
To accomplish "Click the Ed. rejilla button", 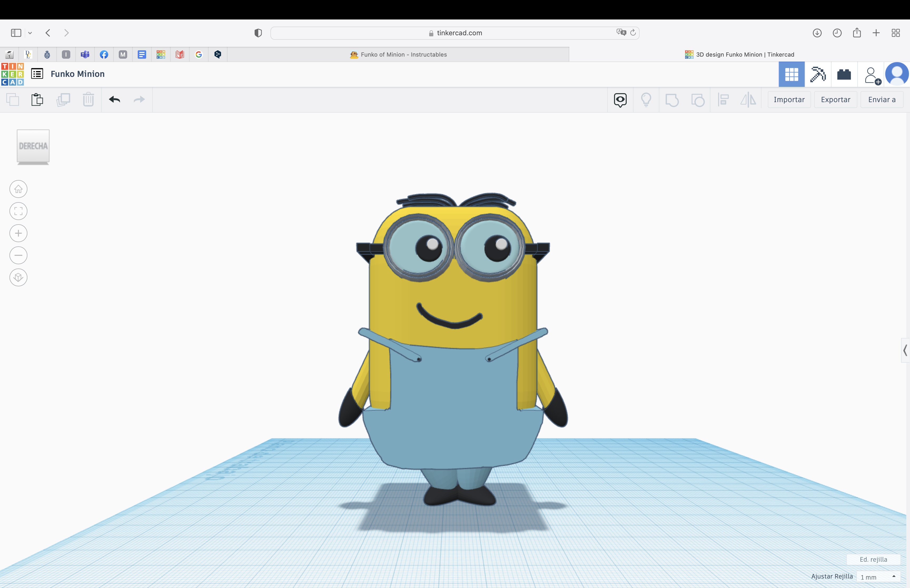I will 873,559.
